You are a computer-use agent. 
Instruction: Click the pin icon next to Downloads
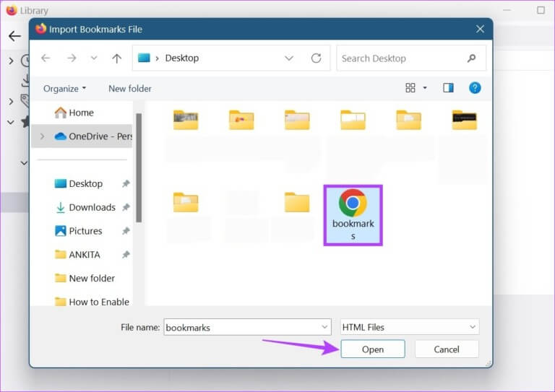click(x=126, y=207)
